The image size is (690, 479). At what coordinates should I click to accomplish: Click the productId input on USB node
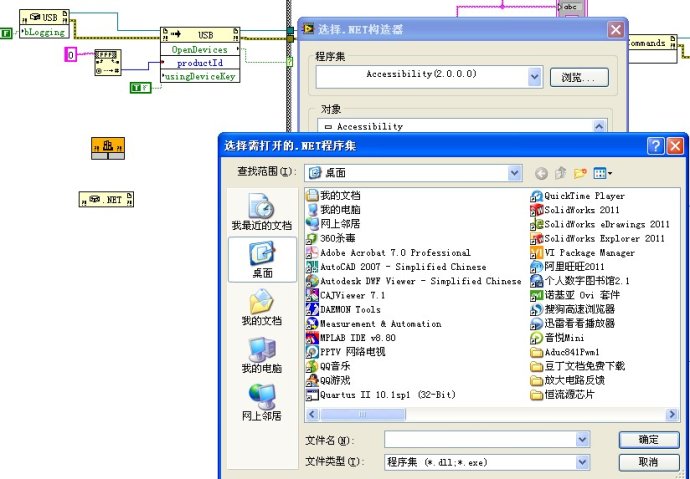click(x=200, y=63)
